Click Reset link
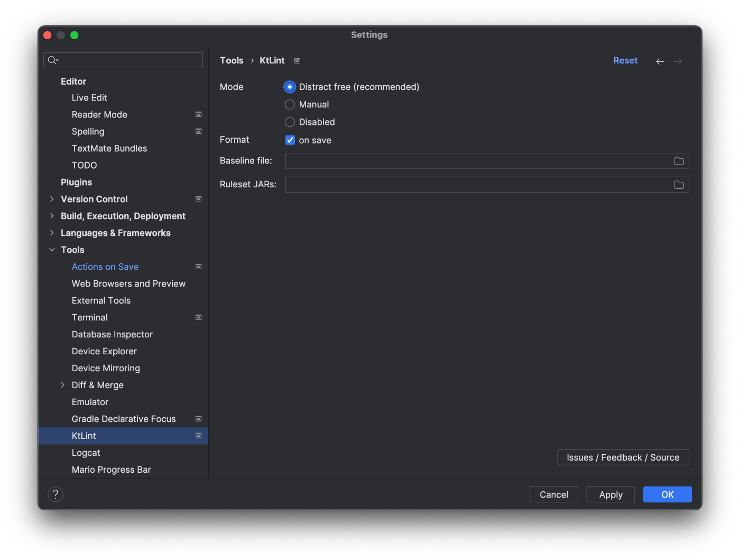The image size is (740, 560). [x=625, y=61]
